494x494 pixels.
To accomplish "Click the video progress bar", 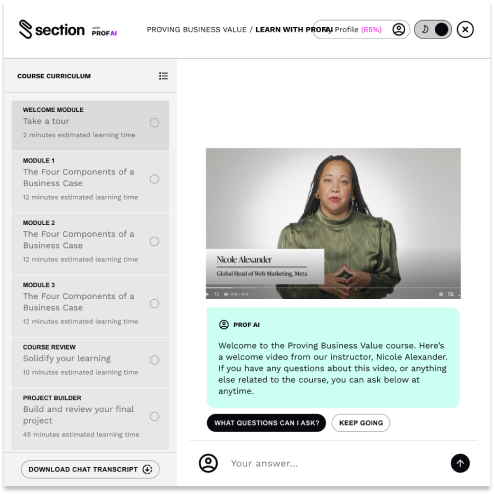I will [x=333, y=287].
